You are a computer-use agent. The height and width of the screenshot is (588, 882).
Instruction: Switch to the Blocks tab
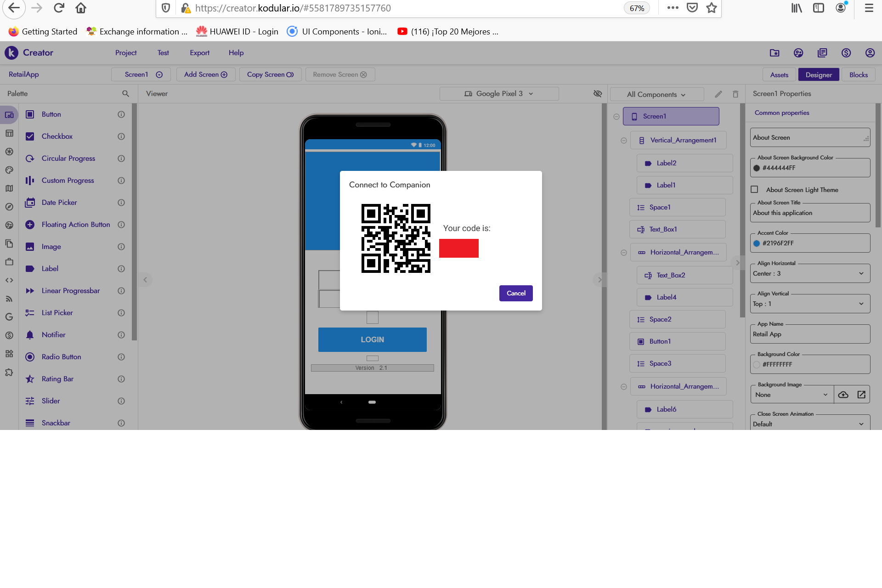[858, 75]
